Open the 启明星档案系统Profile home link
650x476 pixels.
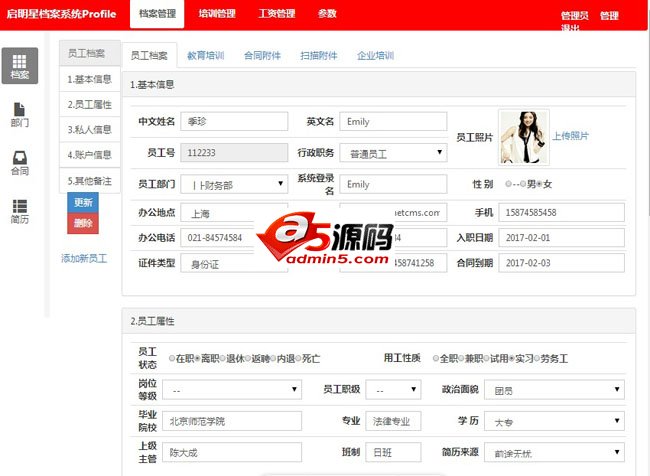coord(61,14)
